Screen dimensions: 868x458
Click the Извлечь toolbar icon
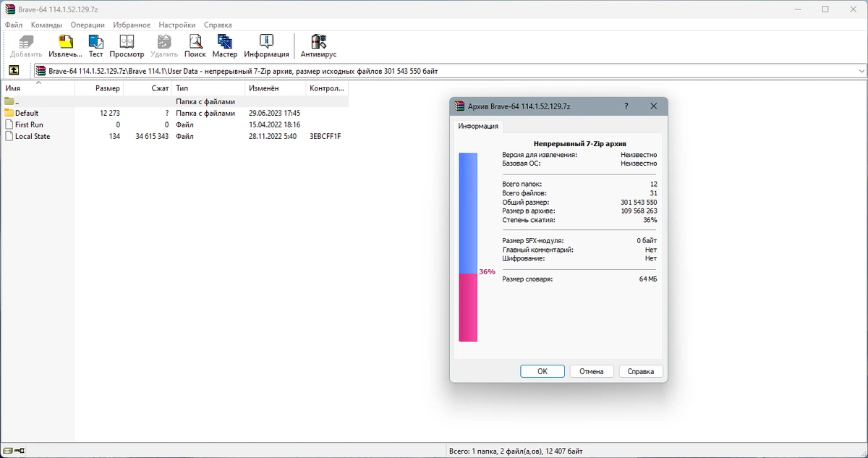(65, 41)
